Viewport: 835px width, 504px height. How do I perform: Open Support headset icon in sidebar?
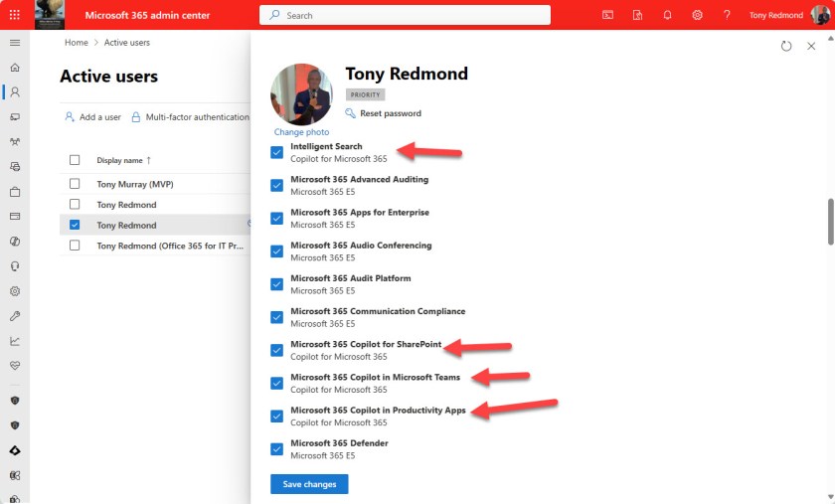coord(15,266)
